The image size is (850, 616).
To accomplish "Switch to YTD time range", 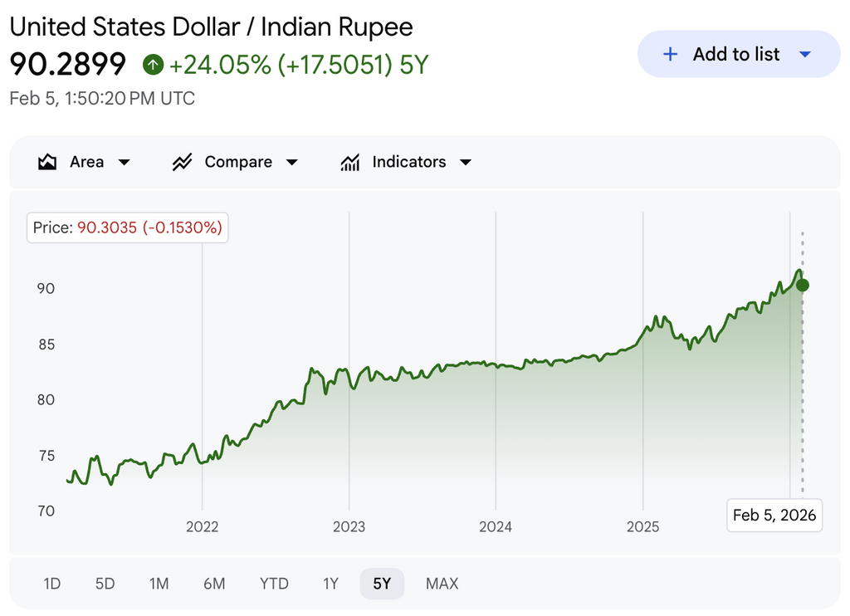I will 274,584.
